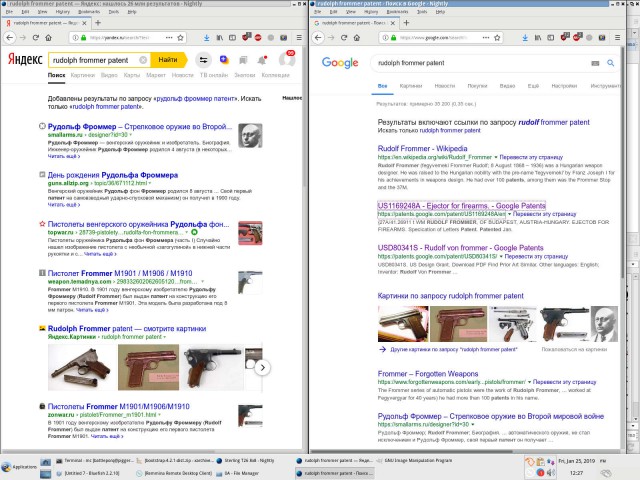Open home page in Yandex window
The image size is (640, 480).
[49, 38]
